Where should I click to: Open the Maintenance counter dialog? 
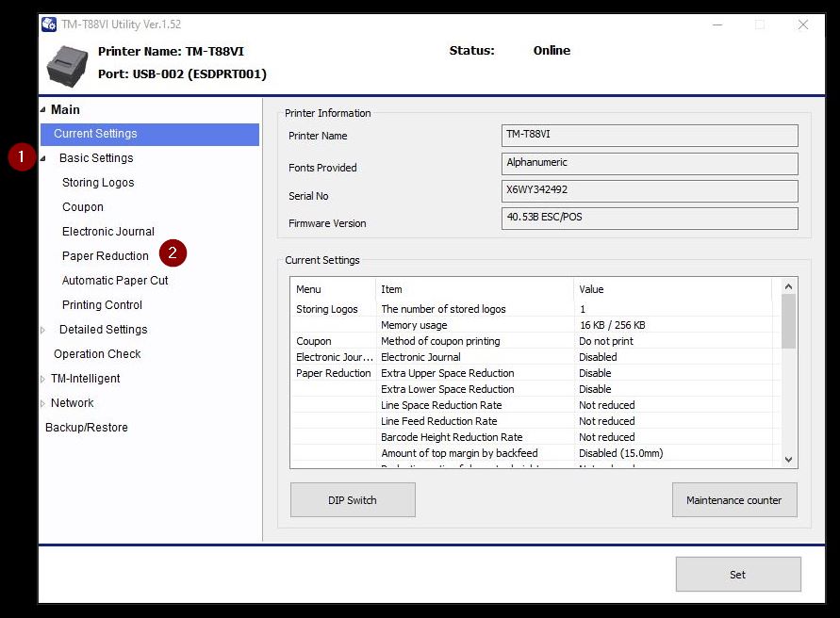pyautogui.click(x=734, y=500)
